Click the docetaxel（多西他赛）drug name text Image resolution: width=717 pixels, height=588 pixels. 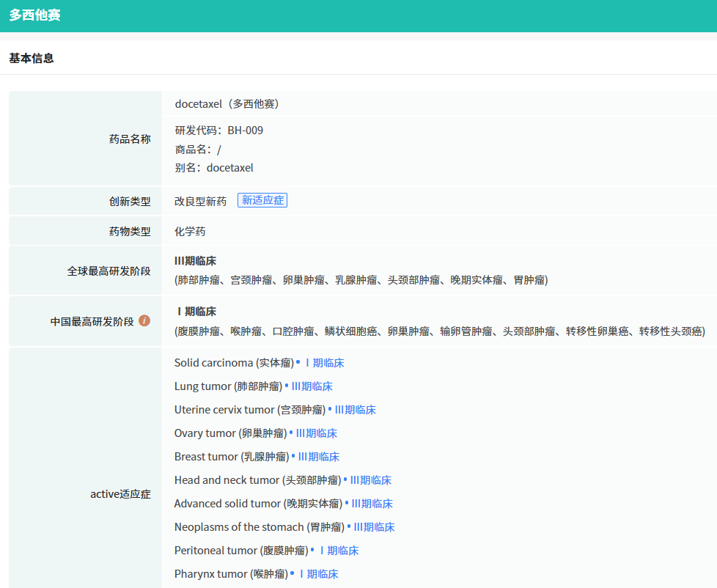pyautogui.click(x=227, y=103)
